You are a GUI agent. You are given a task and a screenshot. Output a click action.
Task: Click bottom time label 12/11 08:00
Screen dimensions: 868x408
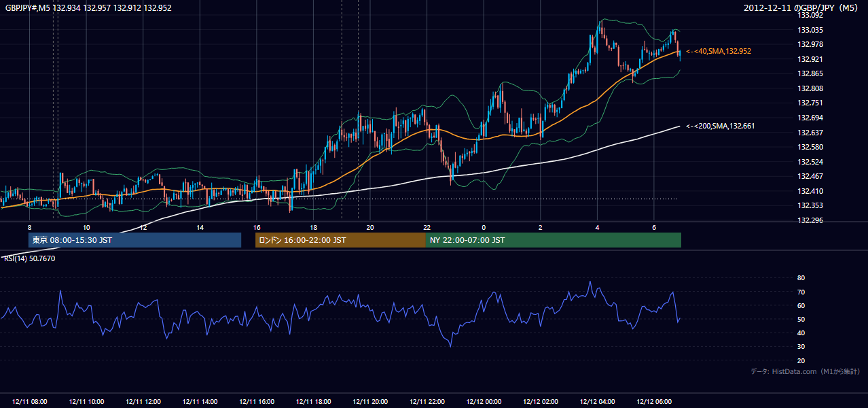pyautogui.click(x=30, y=402)
